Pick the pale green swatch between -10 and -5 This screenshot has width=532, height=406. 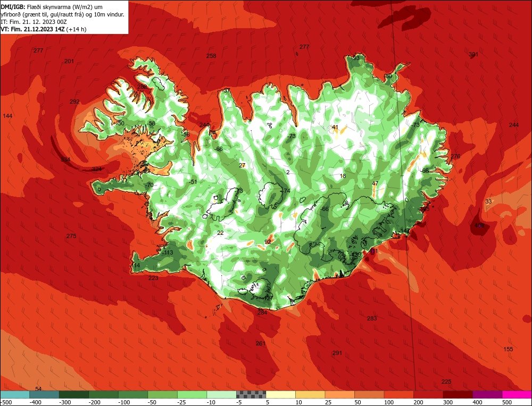coord(221,395)
